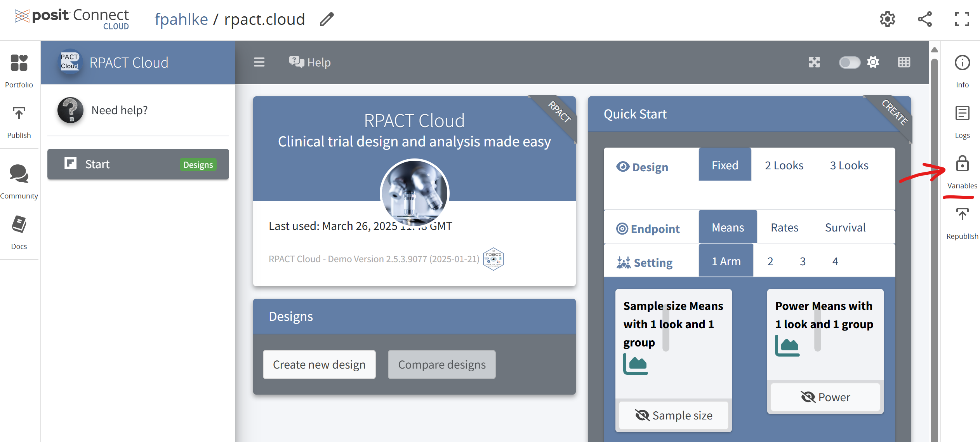Click the Create new design button

coord(319,364)
